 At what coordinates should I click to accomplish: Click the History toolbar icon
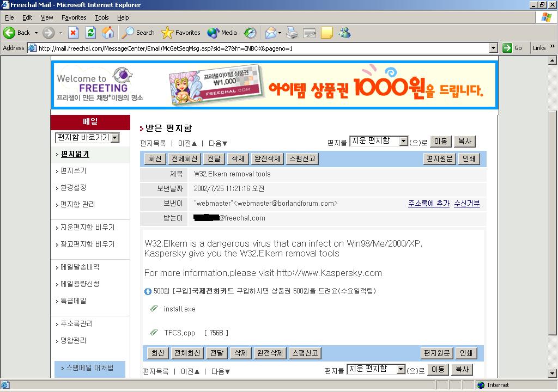point(250,33)
